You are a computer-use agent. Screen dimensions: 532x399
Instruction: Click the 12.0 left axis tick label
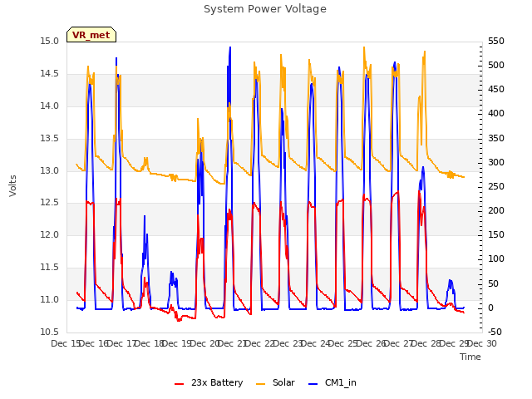tap(50, 234)
